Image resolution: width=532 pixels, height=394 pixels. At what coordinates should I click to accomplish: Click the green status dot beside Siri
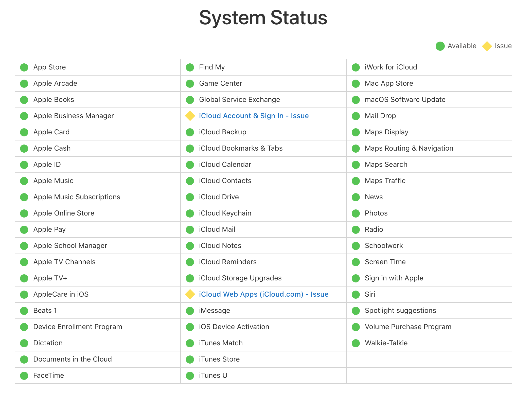tap(356, 295)
